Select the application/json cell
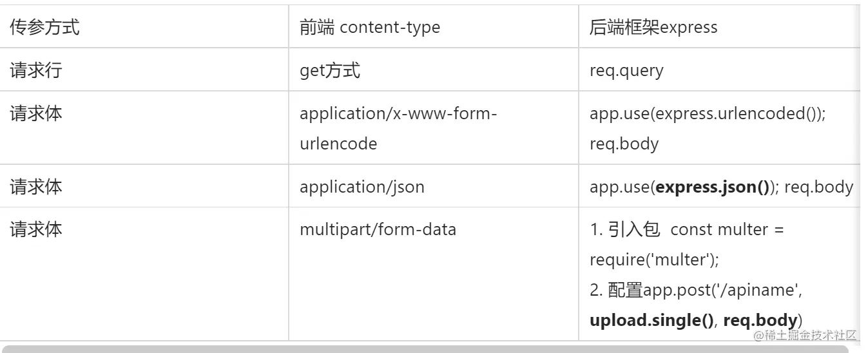This screenshot has height=353, width=868. [x=362, y=187]
